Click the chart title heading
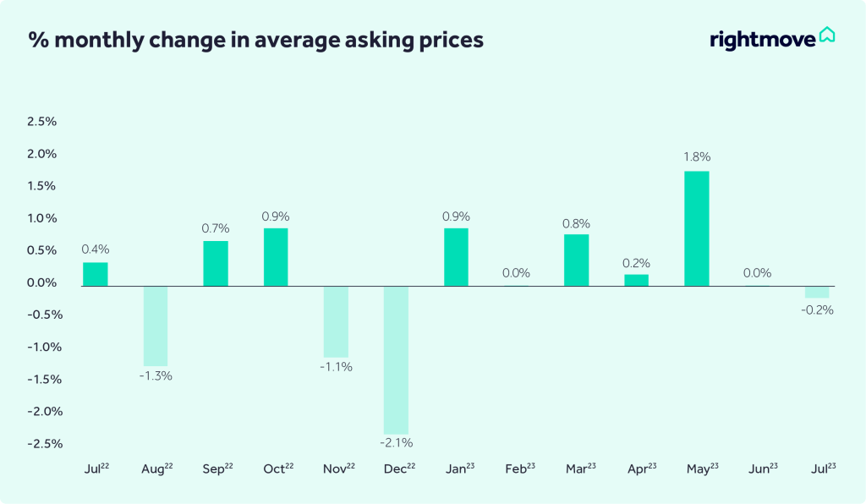Screen dimensions: 866x504 [x=256, y=40]
